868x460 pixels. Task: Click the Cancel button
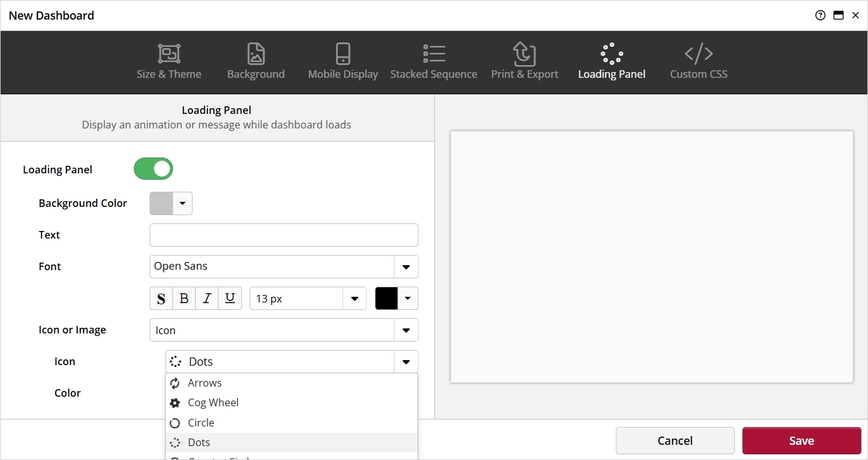(x=674, y=441)
